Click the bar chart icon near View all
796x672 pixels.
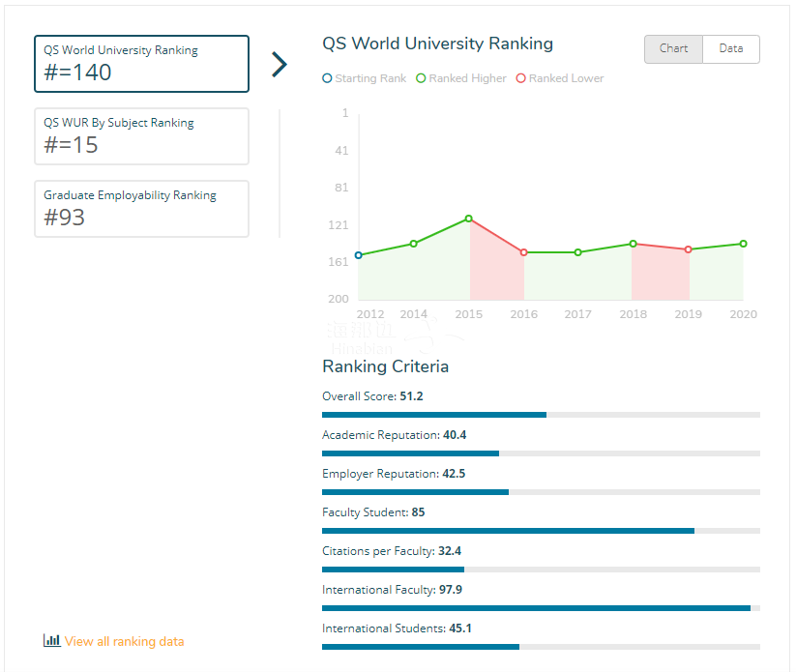click(x=52, y=640)
